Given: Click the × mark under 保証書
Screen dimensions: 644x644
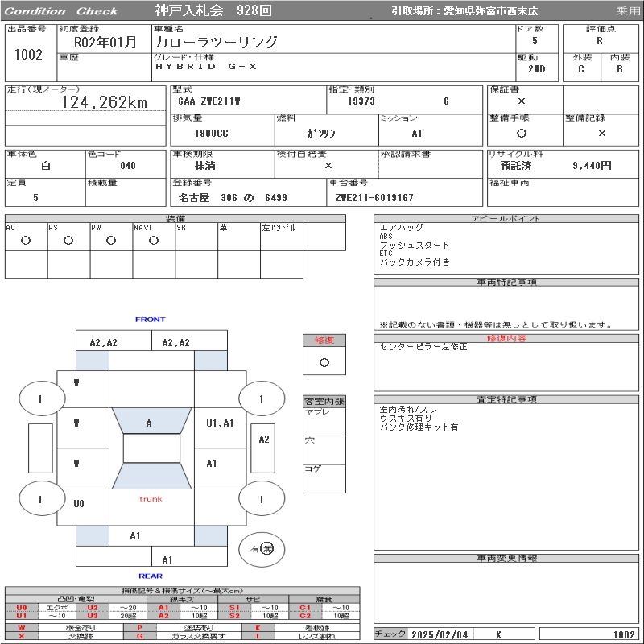Looking at the screenshot, I should [x=522, y=101].
